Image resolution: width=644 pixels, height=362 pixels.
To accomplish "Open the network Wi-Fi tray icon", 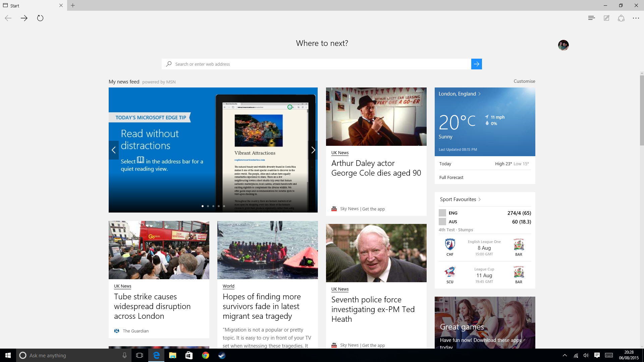I will click(x=576, y=355).
